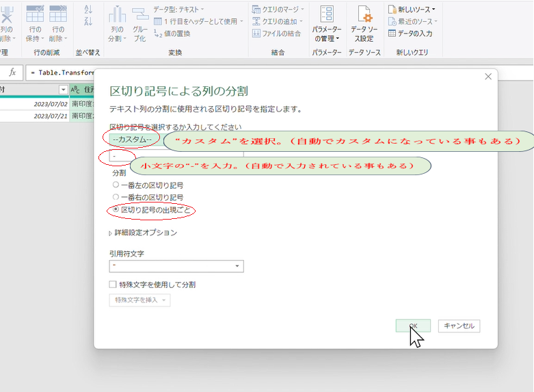Select the 2023/07/21 date cell

click(x=34, y=116)
